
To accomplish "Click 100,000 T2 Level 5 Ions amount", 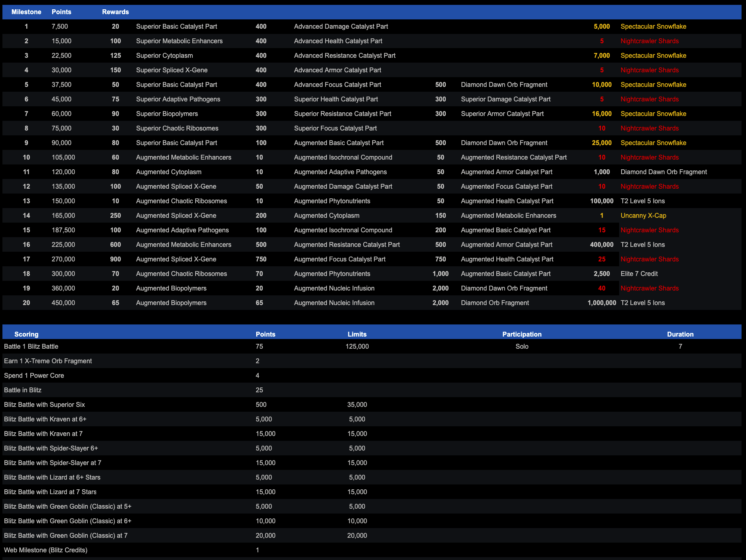I will (x=602, y=201).
